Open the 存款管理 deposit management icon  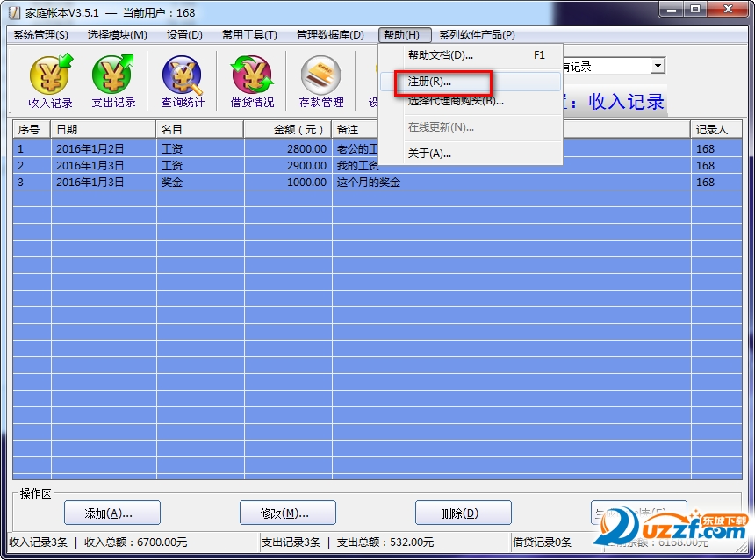321,81
